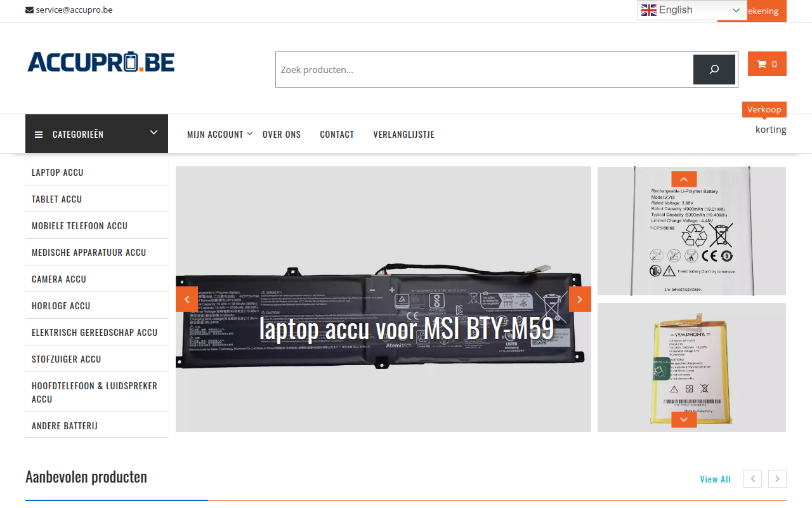Viewport: 812px width, 508px height.
Task: Select Medische Apparatuur Accu category
Action: pyautogui.click(x=96, y=252)
